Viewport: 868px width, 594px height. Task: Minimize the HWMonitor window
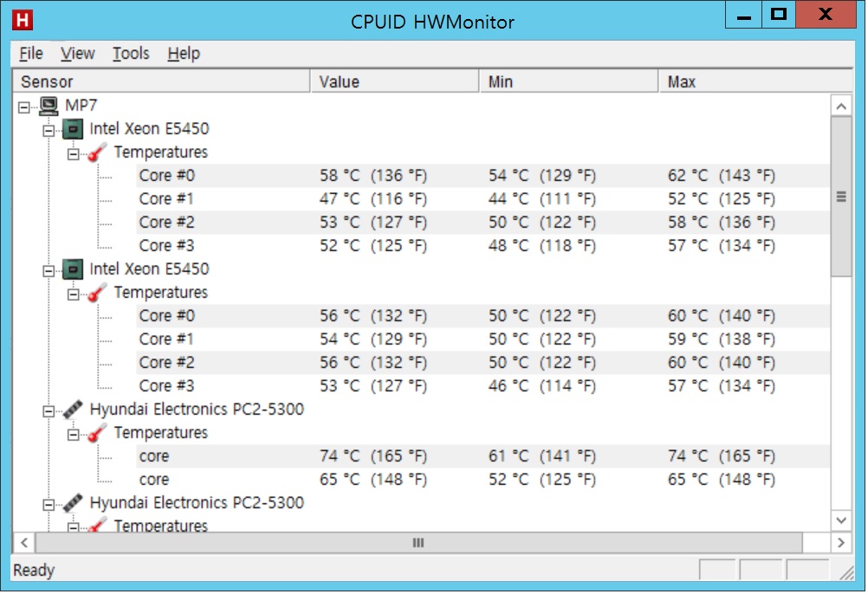pos(743,15)
